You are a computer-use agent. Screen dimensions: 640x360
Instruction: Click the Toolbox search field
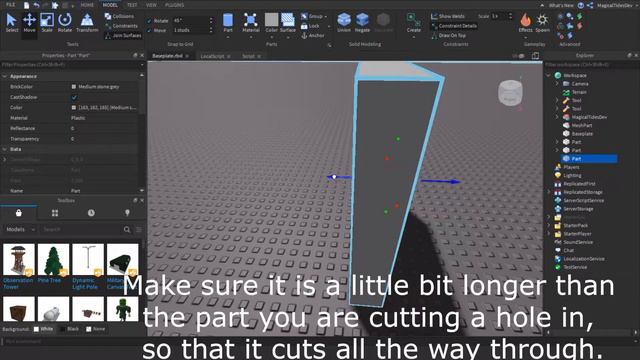tap(82, 229)
